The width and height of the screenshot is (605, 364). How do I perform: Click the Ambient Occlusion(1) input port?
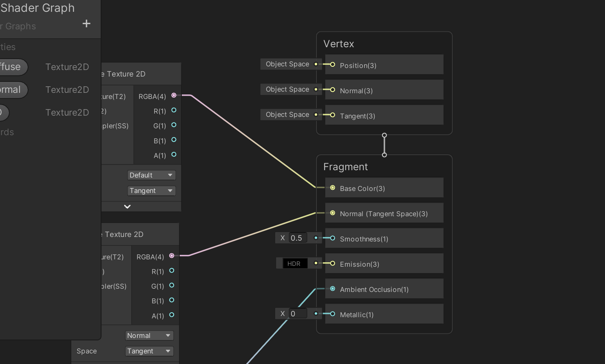[x=333, y=289]
